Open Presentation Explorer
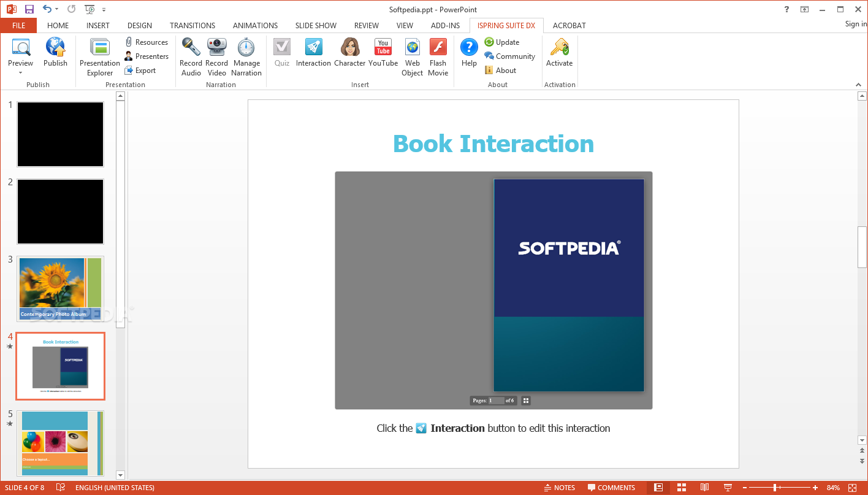 (100, 57)
